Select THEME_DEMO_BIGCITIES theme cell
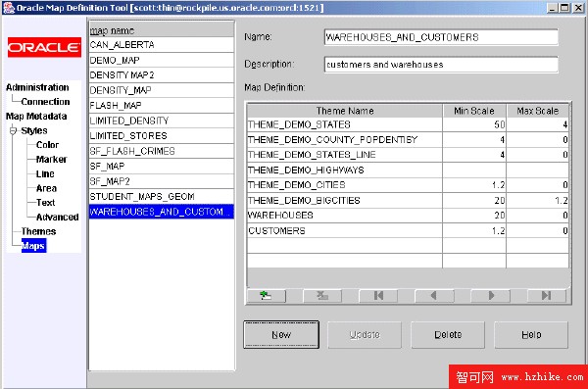588x389 pixels. point(345,200)
